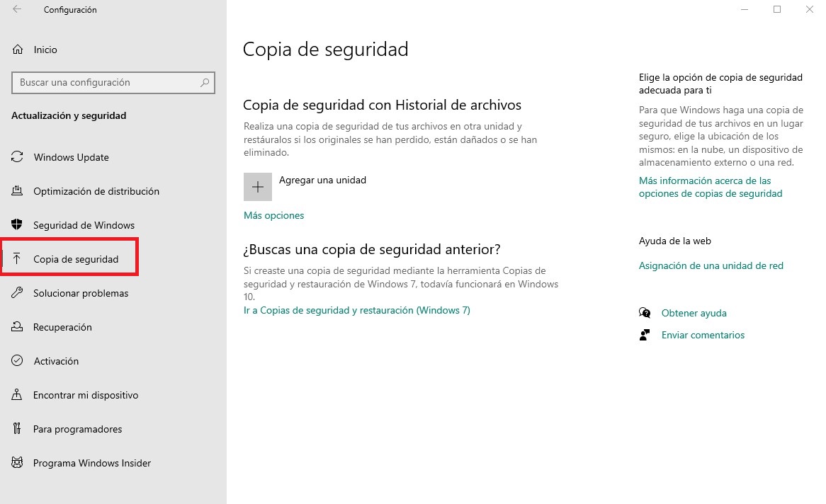Select Copia de seguridad in sidebar
The height and width of the screenshot is (504, 826).
tap(75, 259)
